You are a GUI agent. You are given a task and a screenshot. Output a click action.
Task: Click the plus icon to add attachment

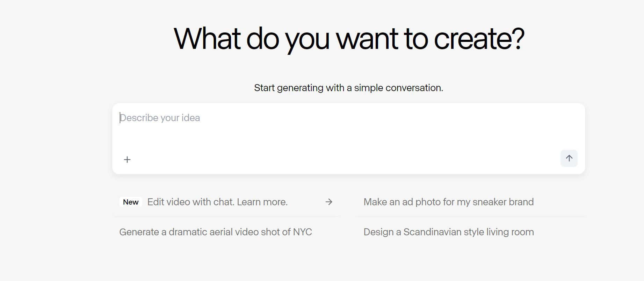coord(127,160)
